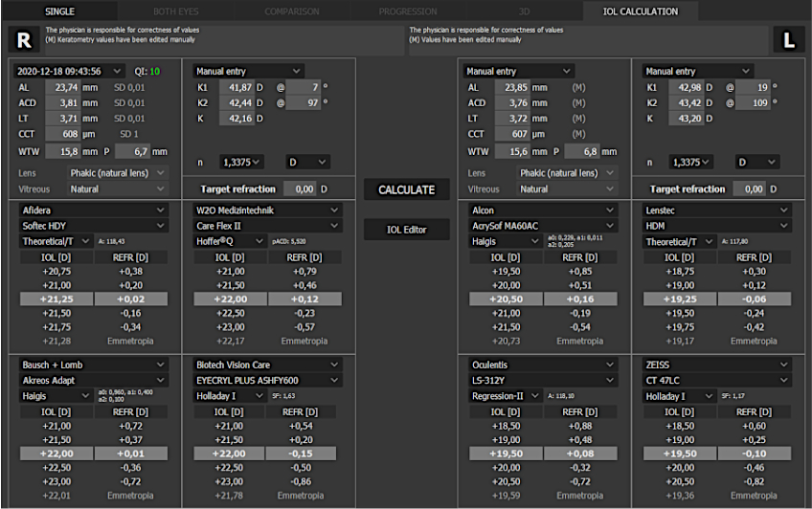Edit left eye CCT 607 field

tap(511, 134)
